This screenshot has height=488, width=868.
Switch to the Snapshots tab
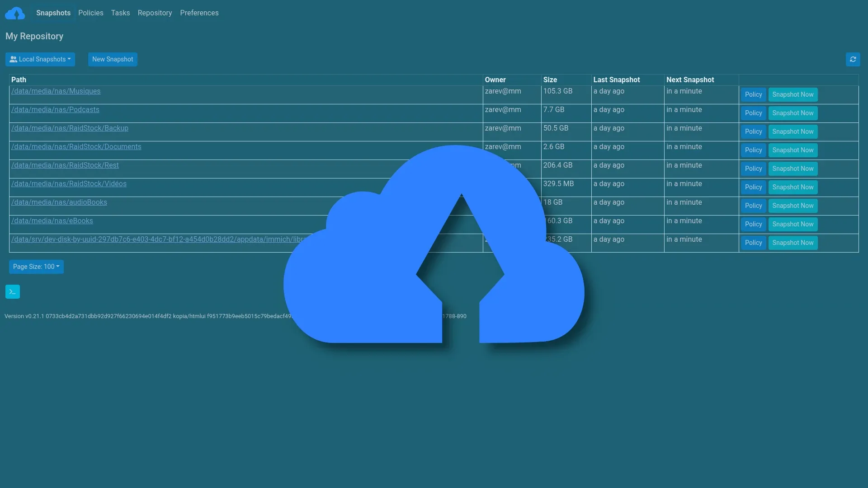tap(53, 13)
